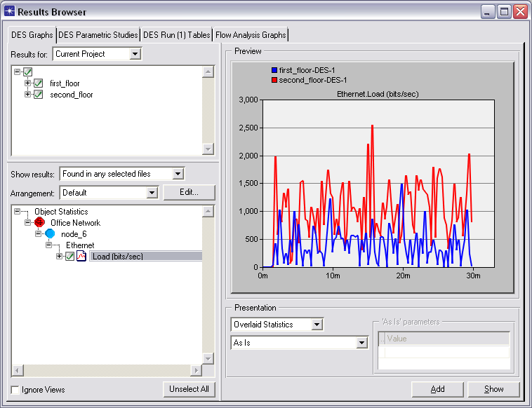Viewport: 532px width, 408px height.
Task: Open the As Is filter combo box
Action: 362,343
